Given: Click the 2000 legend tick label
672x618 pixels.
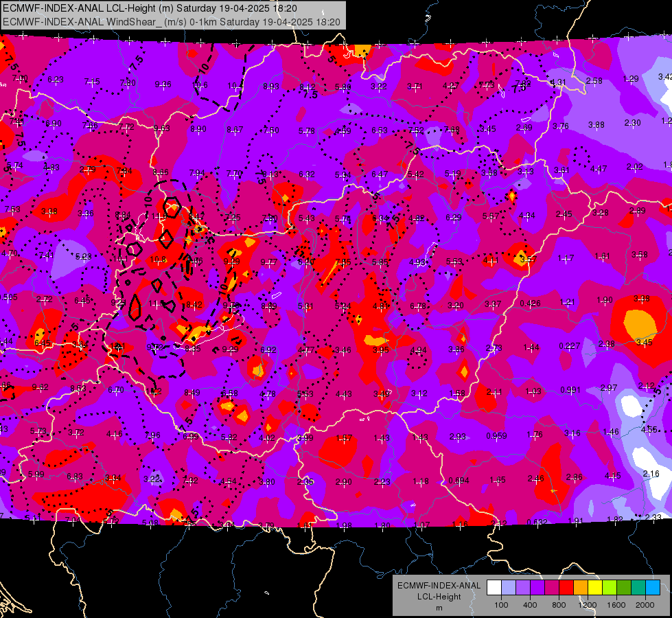Looking at the screenshot, I should point(645,605).
